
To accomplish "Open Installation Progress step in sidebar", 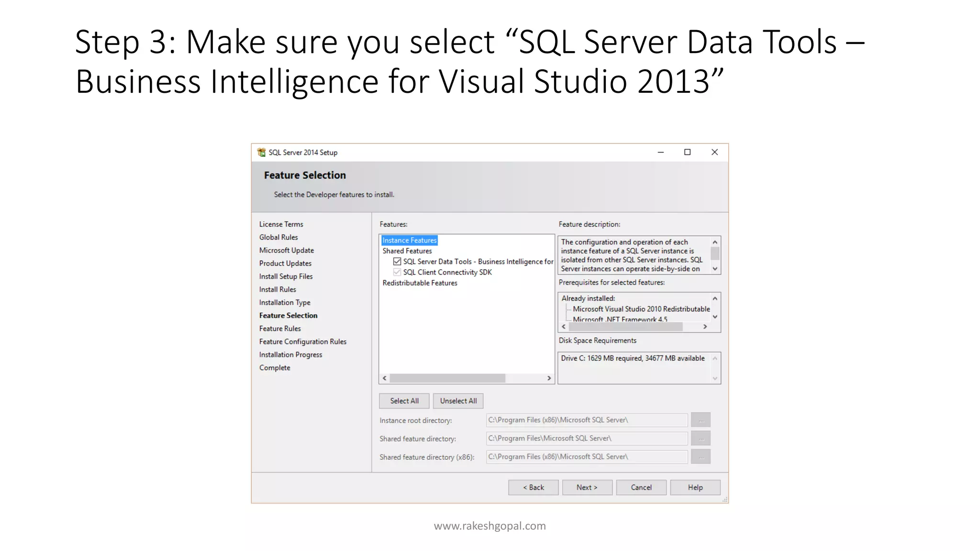I will click(290, 354).
